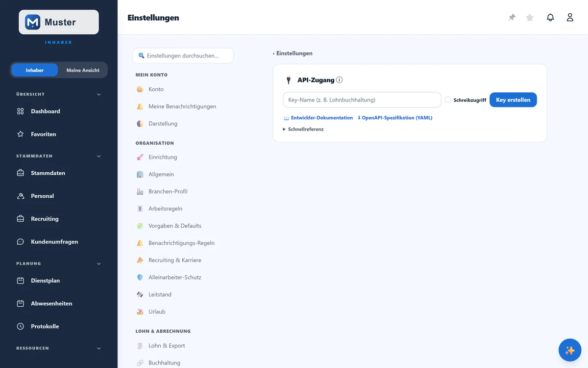This screenshot has height=368, width=588.
Task: Click the Recruiting briefcase icon
Action: coord(21,219)
